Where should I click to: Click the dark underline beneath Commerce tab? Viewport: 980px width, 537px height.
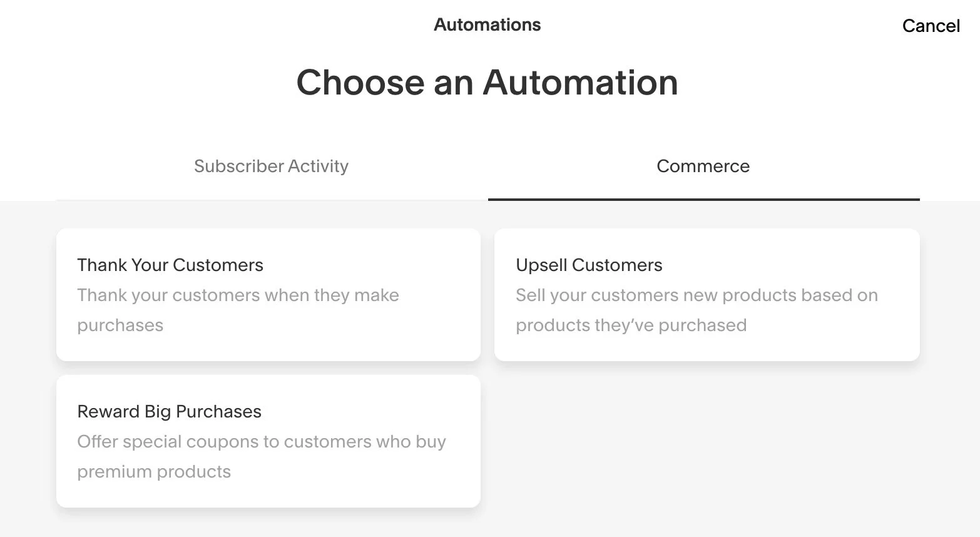pos(703,200)
